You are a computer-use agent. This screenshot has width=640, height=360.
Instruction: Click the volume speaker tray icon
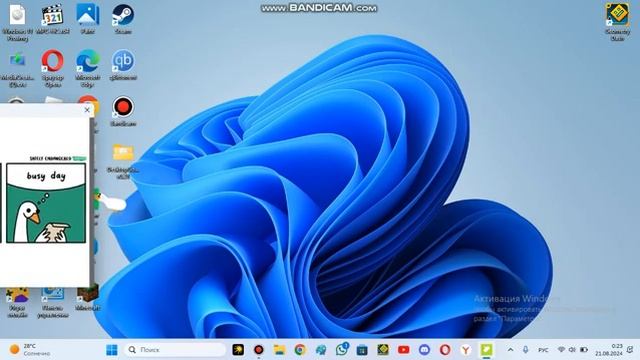[572, 350]
